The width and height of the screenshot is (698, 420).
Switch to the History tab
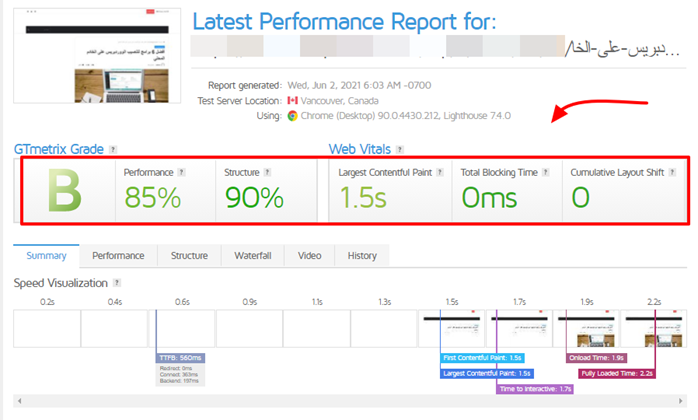coord(362,256)
